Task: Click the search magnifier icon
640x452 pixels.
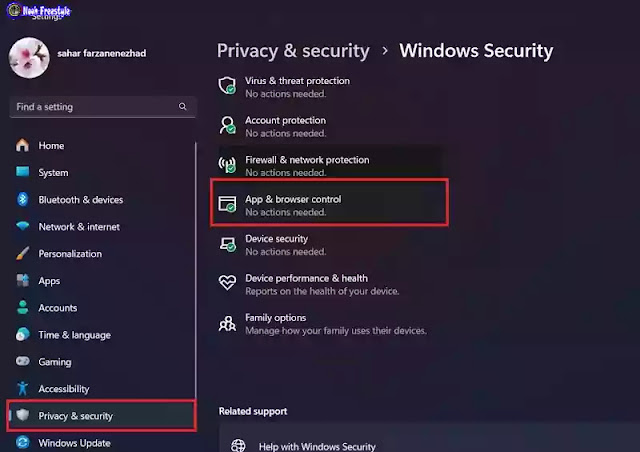Action: (x=182, y=107)
